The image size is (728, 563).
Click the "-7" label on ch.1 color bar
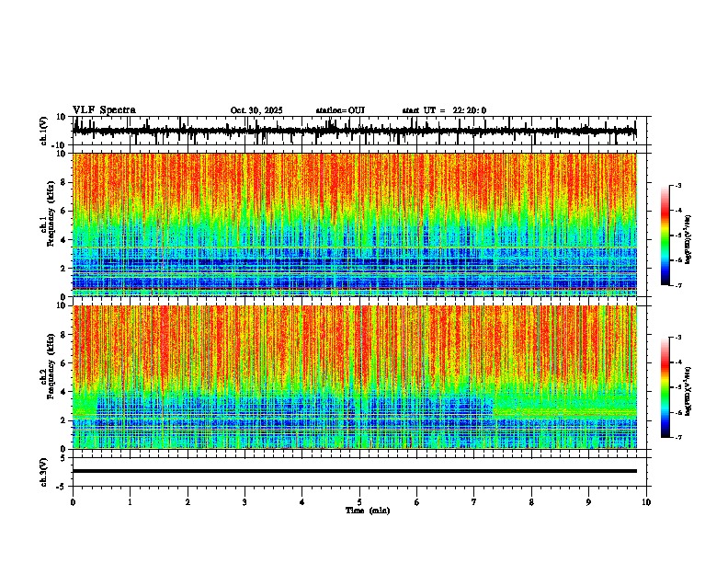click(x=677, y=285)
